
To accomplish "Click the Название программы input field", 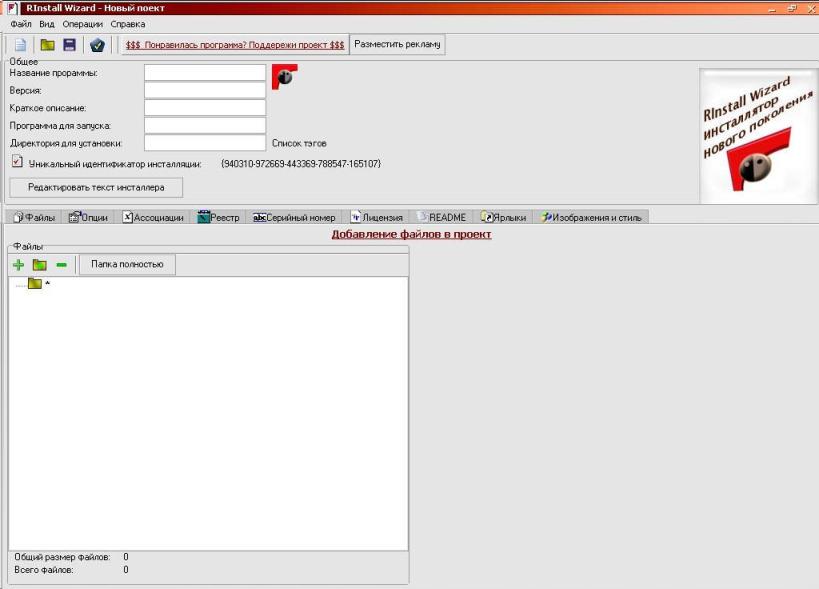I will (205, 73).
